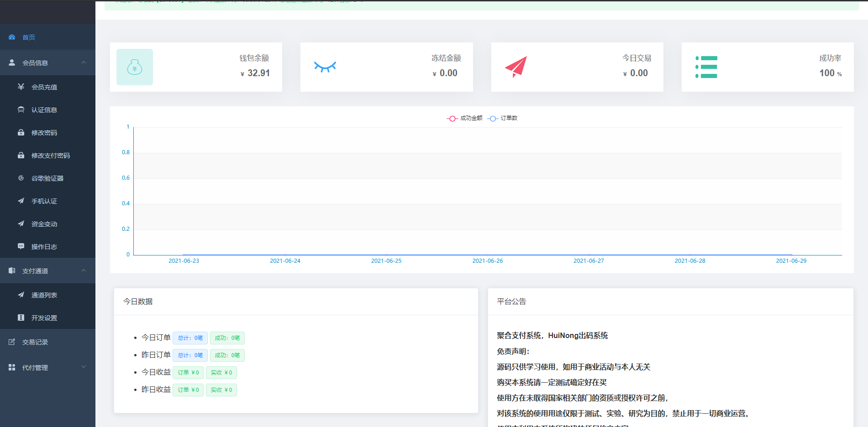Click the 交易记录 record icon
Screen dimensions: 868x427
point(11,342)
